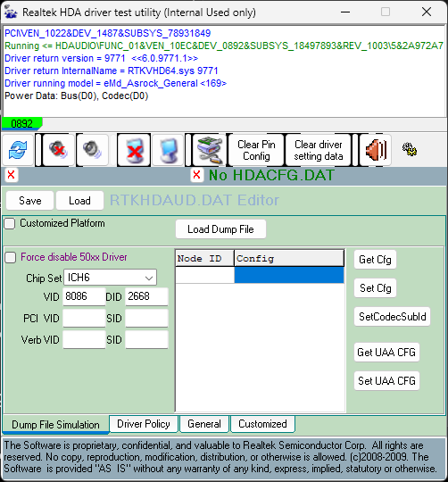Click the Set Cfg button
Screen dimensions: 448x482
[375, 288]
